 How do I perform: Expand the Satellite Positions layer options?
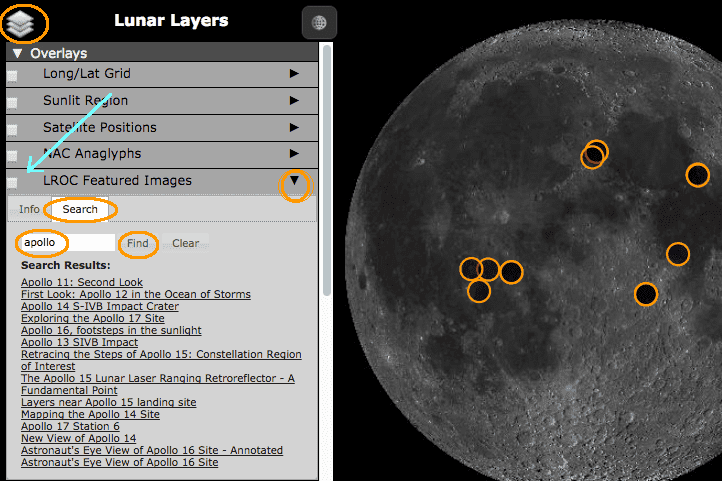click(294, 128)
